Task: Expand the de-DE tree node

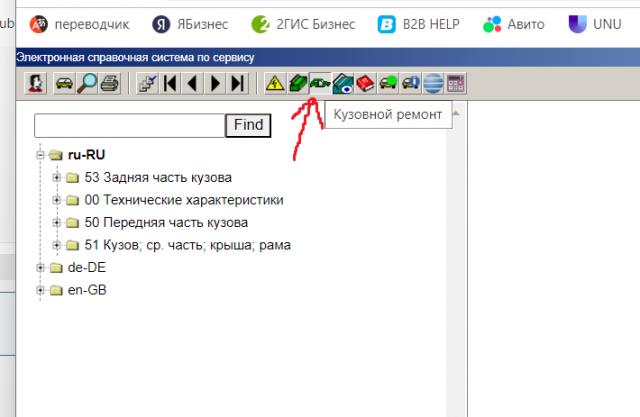Action: click(x=40, y=268)
